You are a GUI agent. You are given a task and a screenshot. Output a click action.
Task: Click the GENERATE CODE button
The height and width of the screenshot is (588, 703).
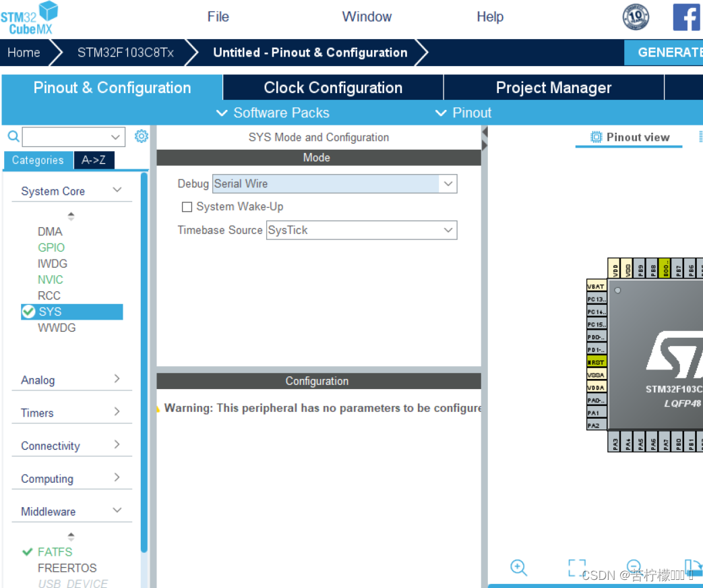(663, 53)
